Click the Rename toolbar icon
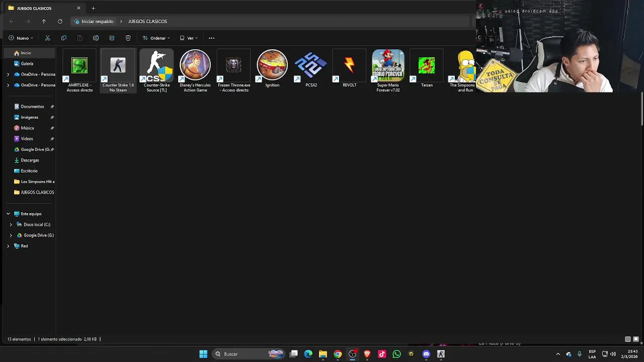The width and height of the screenshot is (644, 362). tap(96, 38)
